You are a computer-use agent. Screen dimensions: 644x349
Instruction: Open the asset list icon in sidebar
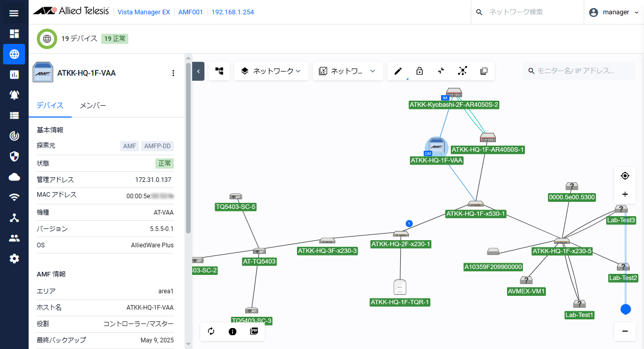pos(14,115)
